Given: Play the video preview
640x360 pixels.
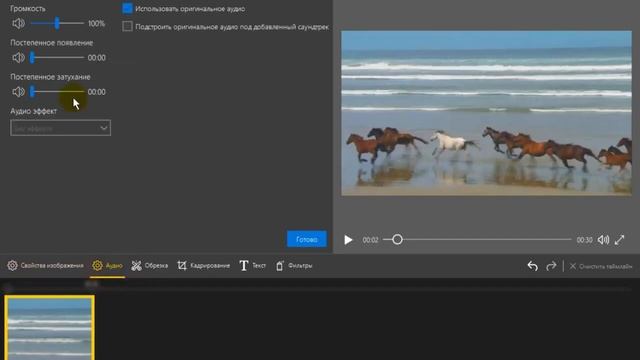Looking at the screenshot, I should (348, 240).
